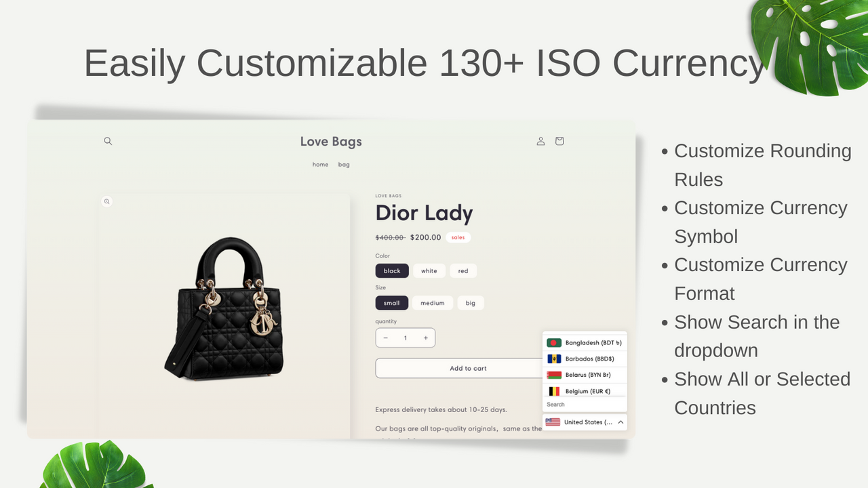Select the red color option
The width and height of the screenshot is (868, 488).
tap(463, 270)
